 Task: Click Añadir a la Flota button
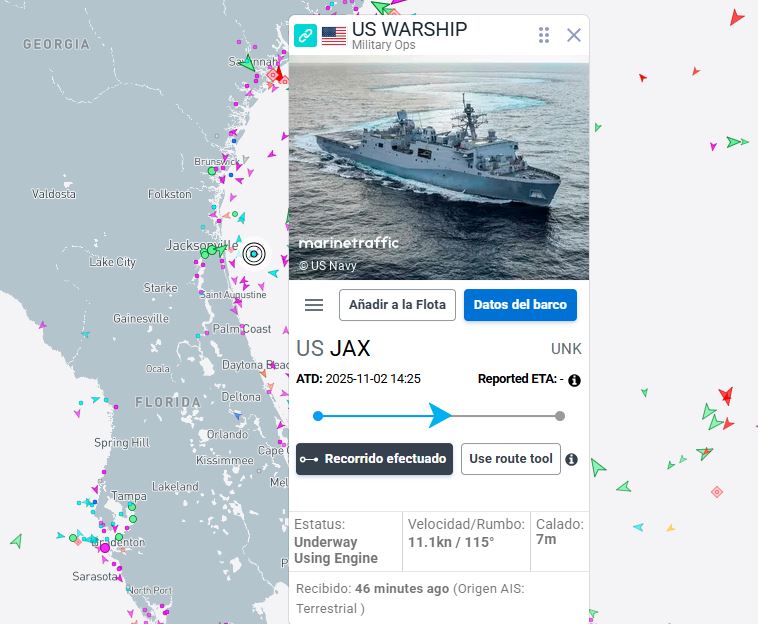397,305
